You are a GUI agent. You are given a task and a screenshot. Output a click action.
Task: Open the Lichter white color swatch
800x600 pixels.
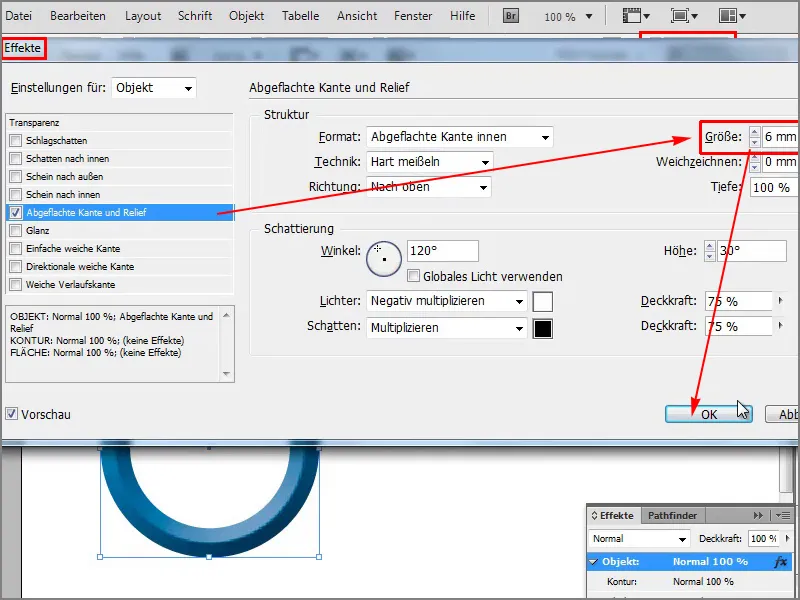542,302
